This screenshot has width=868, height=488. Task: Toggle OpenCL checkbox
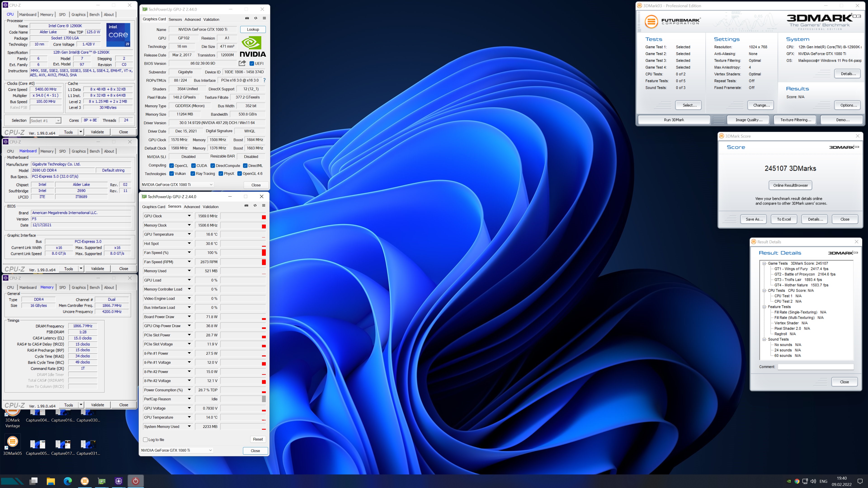click(x=172, y=166)
